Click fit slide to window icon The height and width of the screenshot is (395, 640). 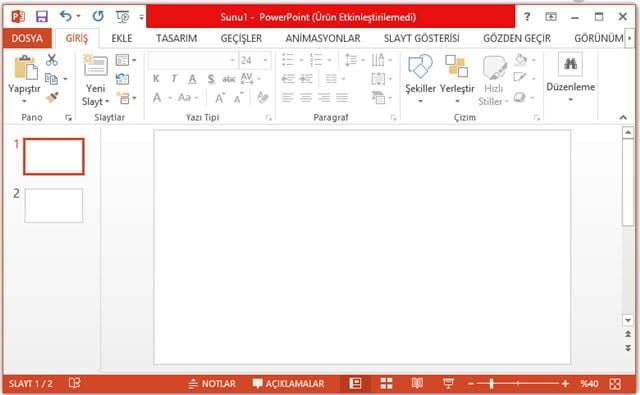615,384
